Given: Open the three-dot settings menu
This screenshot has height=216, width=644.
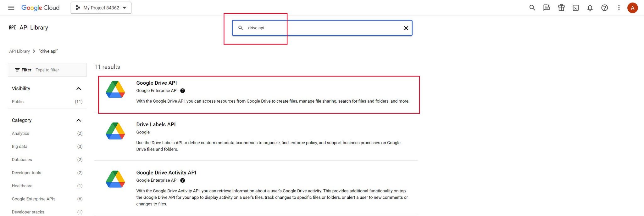Looking at the screenshot, I should [x=619, y=8].
